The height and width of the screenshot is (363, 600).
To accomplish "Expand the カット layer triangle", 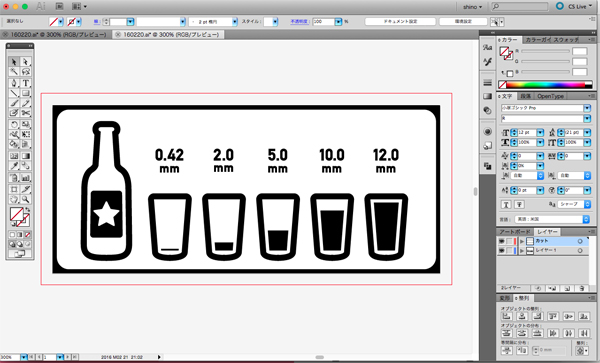I will (x=522, y=241).
